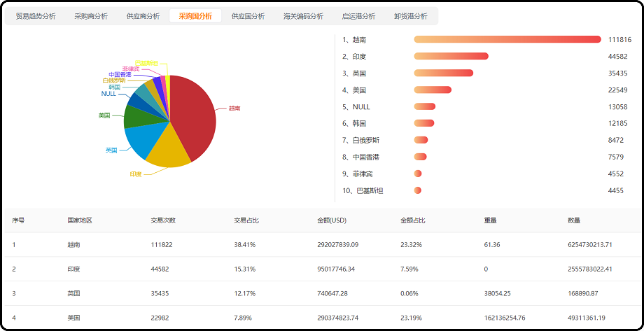Open the 启运港分析 tab
The image size is (644, 331).
click(358, 16)
